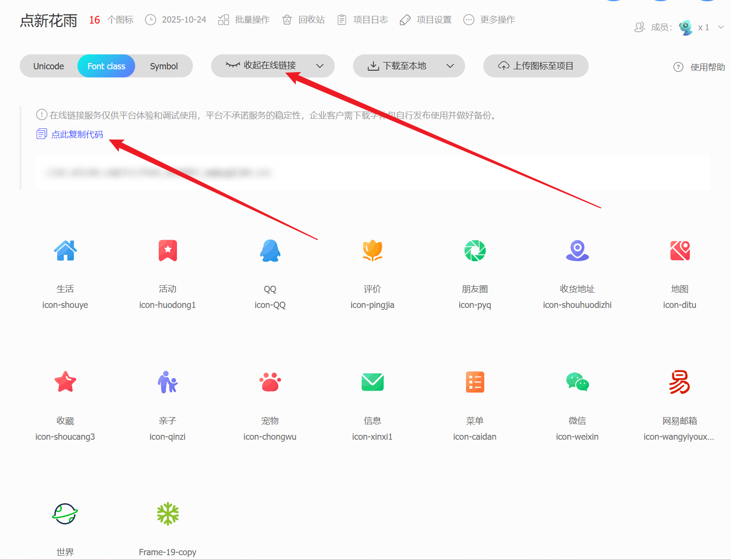Select the 网易邮箱 red icon

point(679,382)
